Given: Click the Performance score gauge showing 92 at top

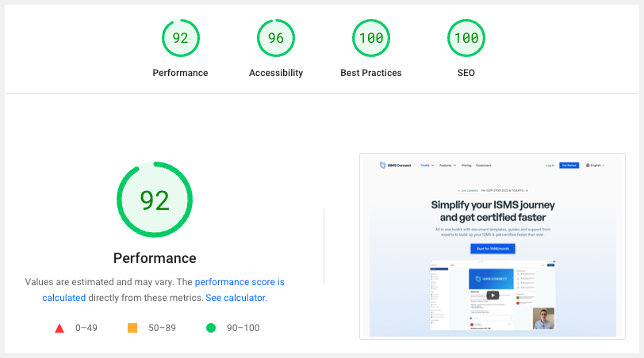Looking at the screenshot, I should pos(180,38).
